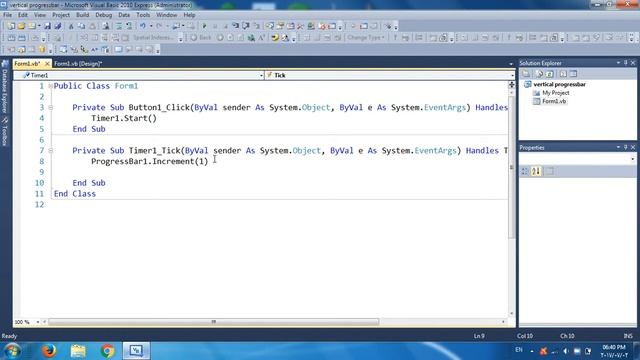Screen dimensions: 640x360
Task: Click the volume speaker tray icon
Action: [x=565, y=351]
